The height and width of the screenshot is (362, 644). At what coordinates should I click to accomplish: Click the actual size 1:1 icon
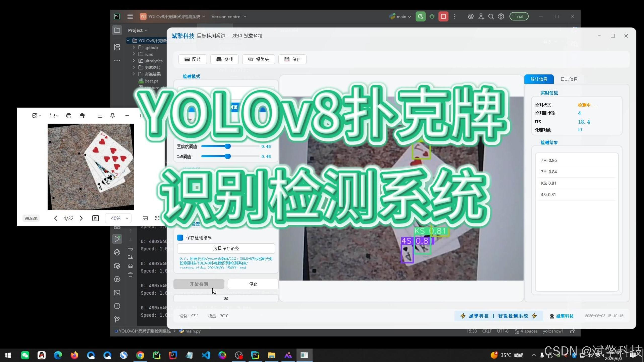point(96,218)
